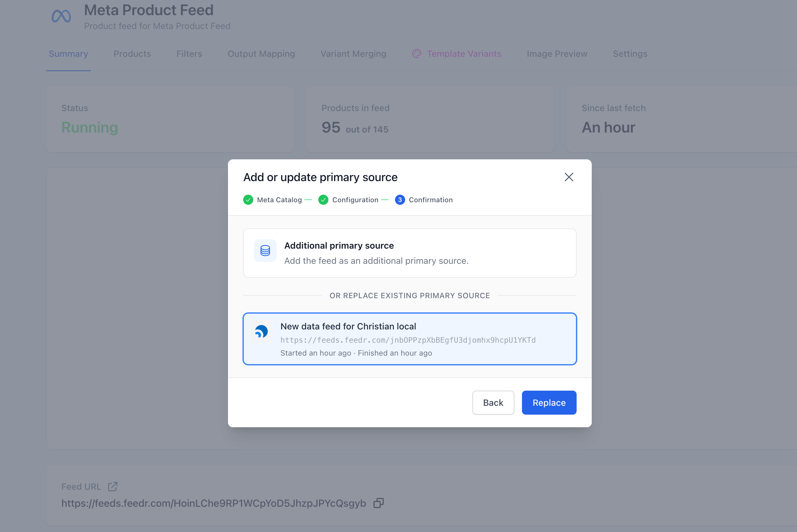Click the An hour since last fetch value
Image resolution: width=797 pixels, height=532 pixels.
608,127
